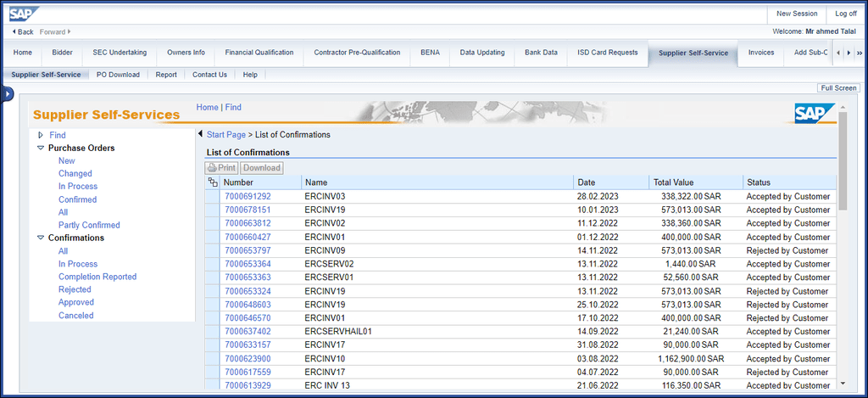Open the tab overflow list icon
The width and height of the screenshot is (868, 398).
pos(860,53)
